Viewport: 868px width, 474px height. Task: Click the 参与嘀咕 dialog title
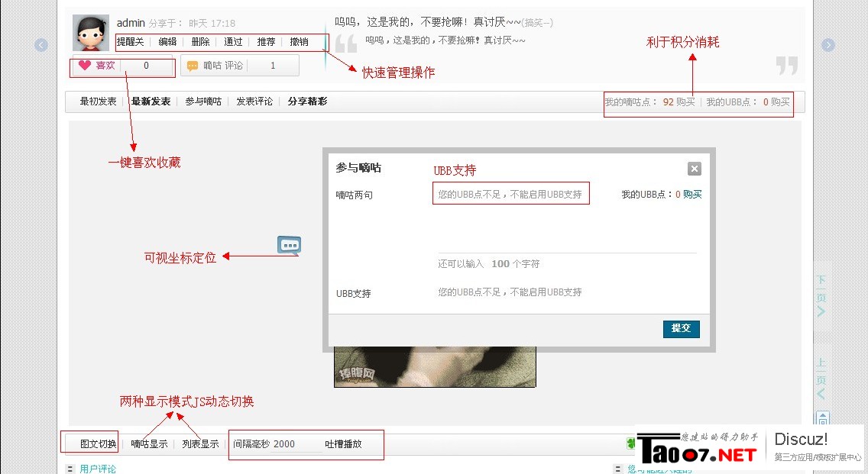coord(358,168)
